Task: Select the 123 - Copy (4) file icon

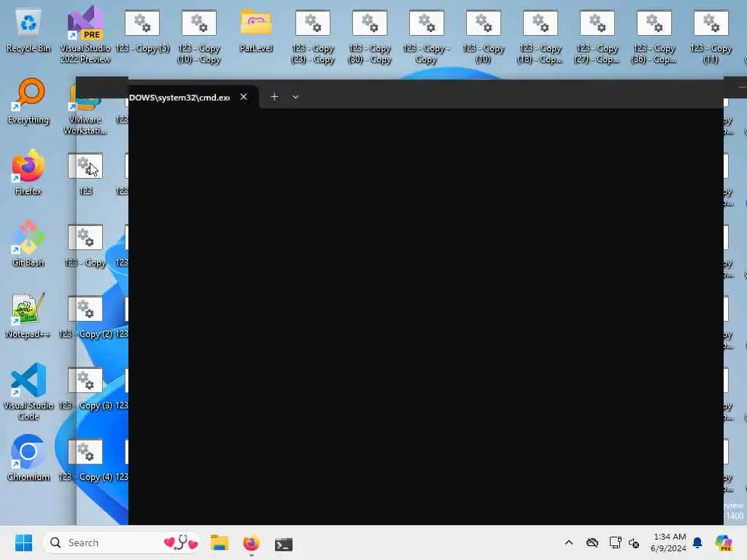Action: point(85,459)
